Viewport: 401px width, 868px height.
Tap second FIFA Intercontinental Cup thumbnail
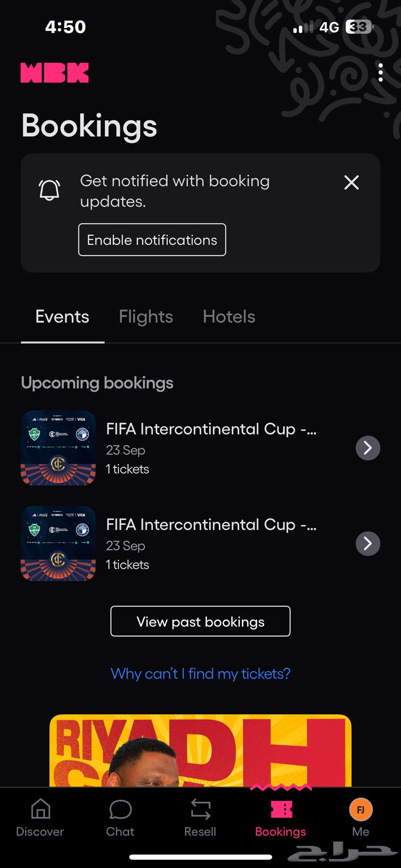[x=58, y=543]
